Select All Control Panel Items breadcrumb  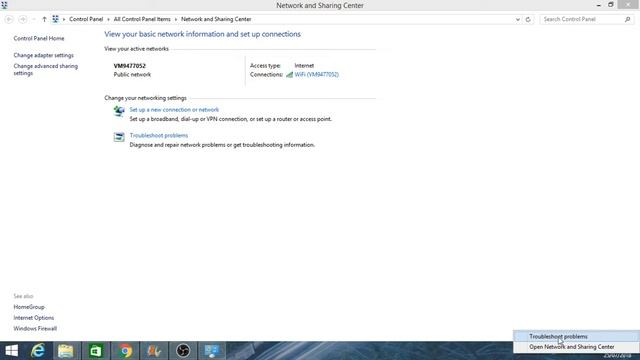(142, 19)
